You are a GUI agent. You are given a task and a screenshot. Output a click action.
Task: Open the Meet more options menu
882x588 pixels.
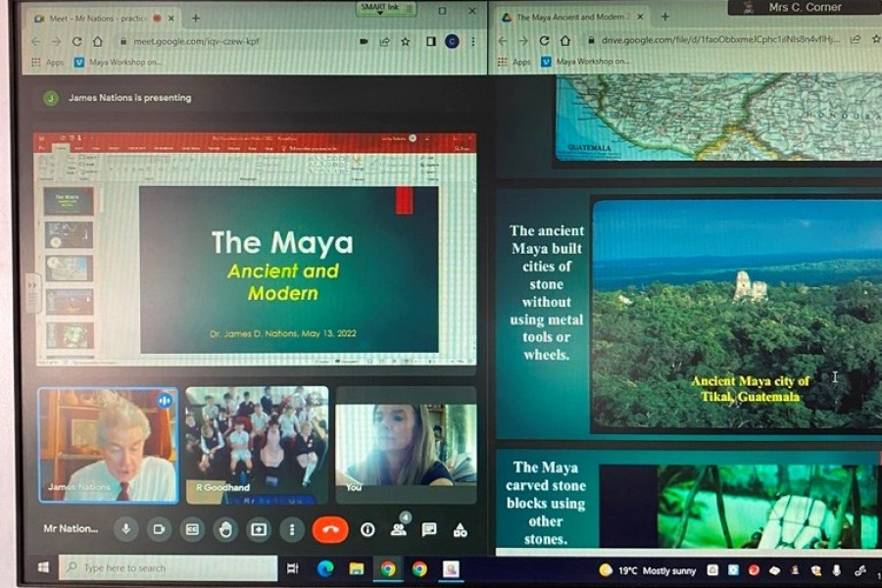pyautogui.click(x=292, y=529)
